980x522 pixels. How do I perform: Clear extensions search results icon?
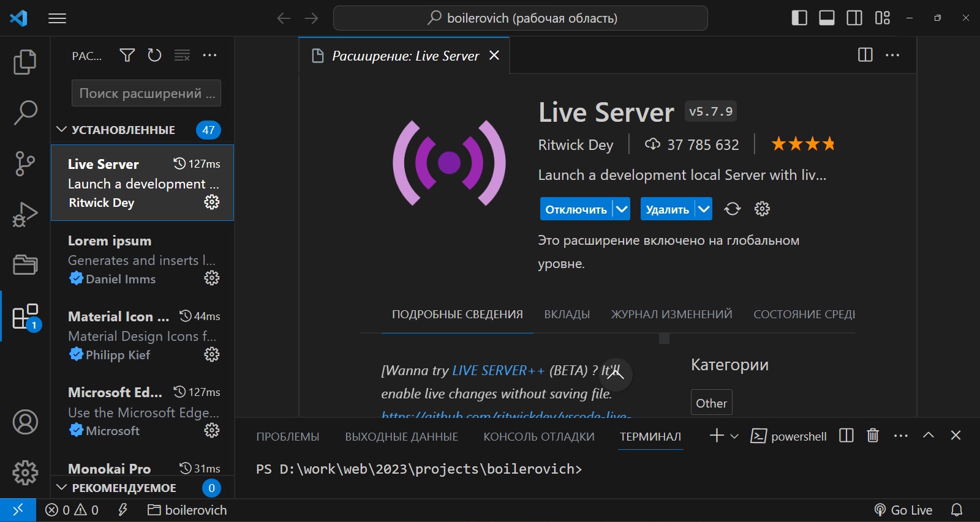(182, 56)
